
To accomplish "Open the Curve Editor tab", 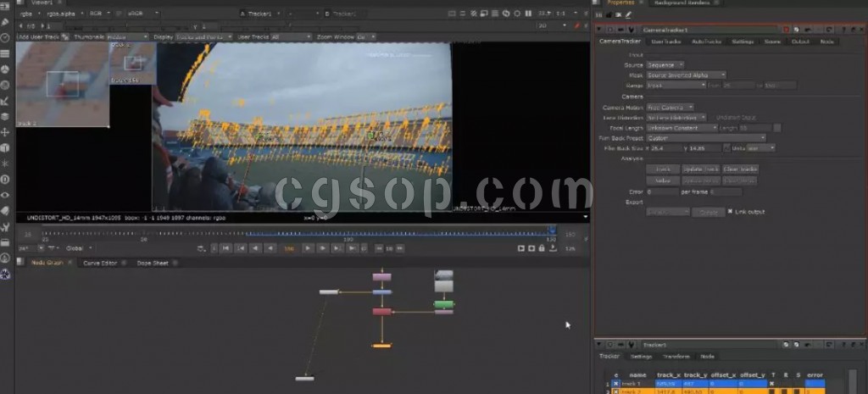I will click(100, 263).
